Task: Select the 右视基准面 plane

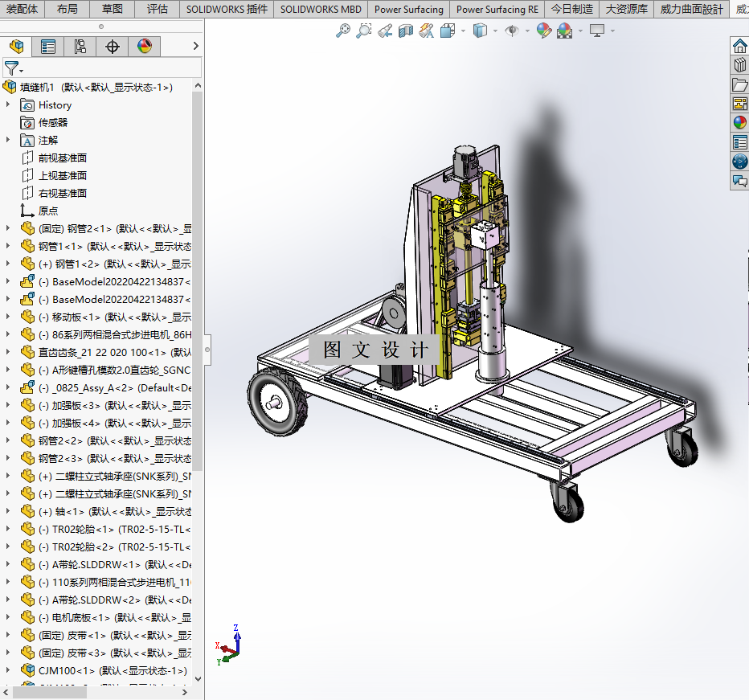Action: (63, 193)
